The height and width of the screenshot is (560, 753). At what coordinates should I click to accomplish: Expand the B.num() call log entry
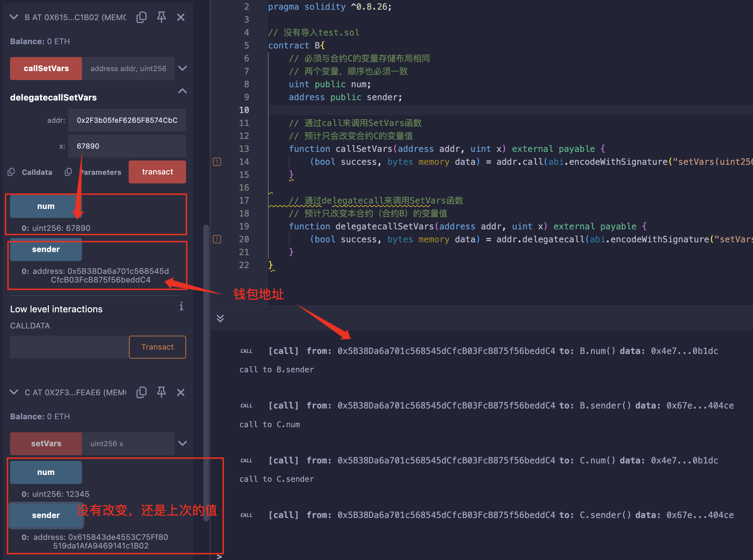479,351
